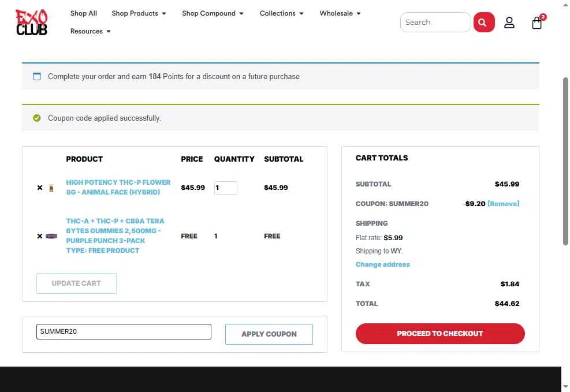Open the THC-A Tera Bytes Gummies product link
The image size is (570, 392).
tap(115, 236)
